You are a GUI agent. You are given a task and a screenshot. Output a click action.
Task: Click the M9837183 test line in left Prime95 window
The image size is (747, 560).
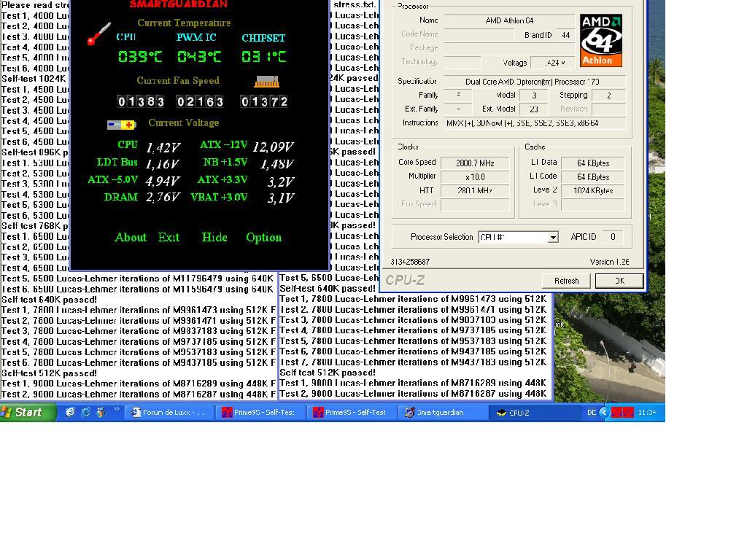138,332
